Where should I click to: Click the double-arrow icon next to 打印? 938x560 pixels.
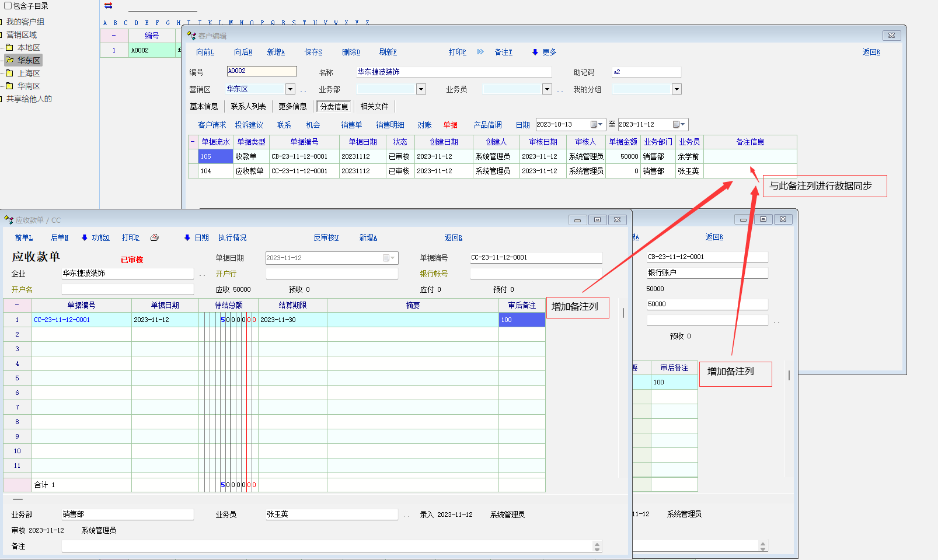[480, 52]
